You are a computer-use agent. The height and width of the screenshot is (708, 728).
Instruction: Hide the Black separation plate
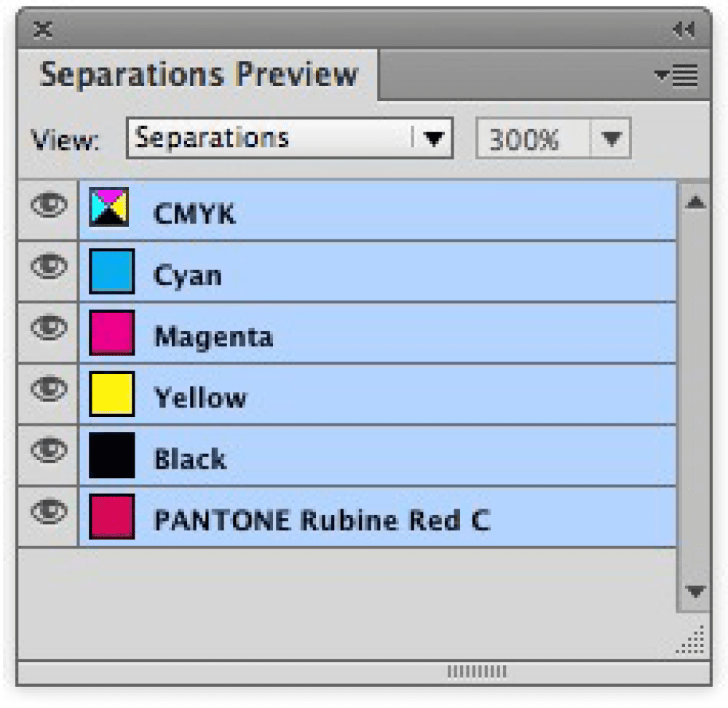[48, 451]
